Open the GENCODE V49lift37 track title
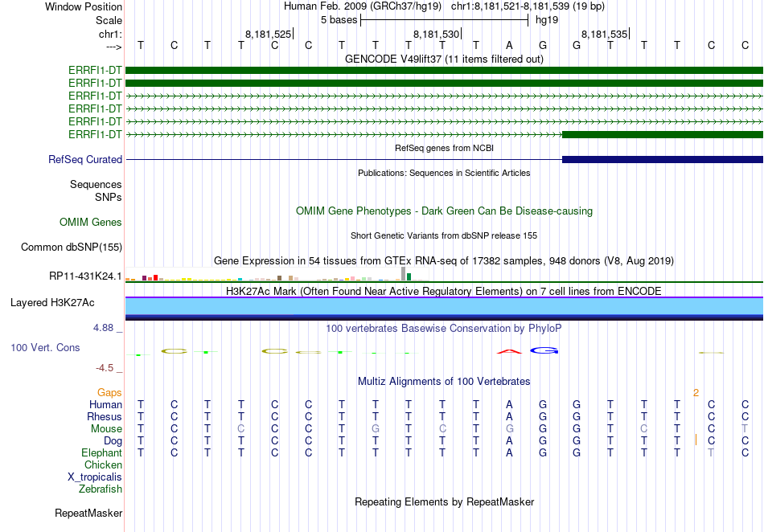Screen dimensions: 764x532 point(444,59)
